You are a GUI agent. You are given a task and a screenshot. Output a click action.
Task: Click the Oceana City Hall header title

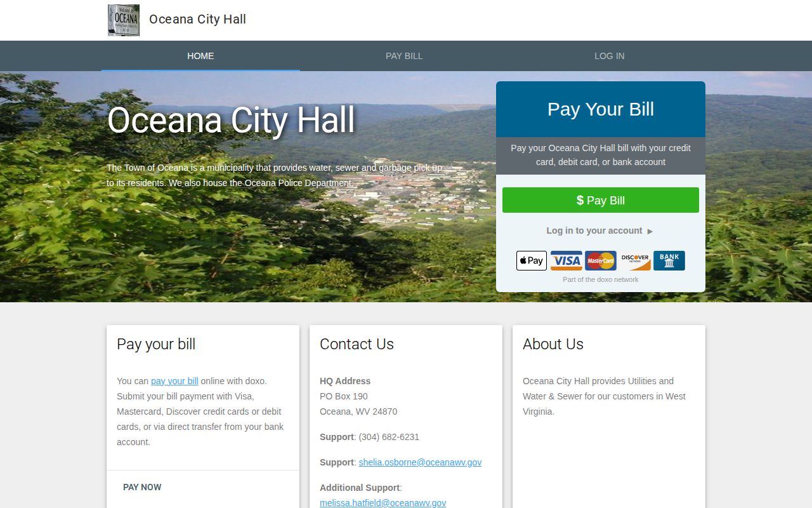[x=197, y=19]
